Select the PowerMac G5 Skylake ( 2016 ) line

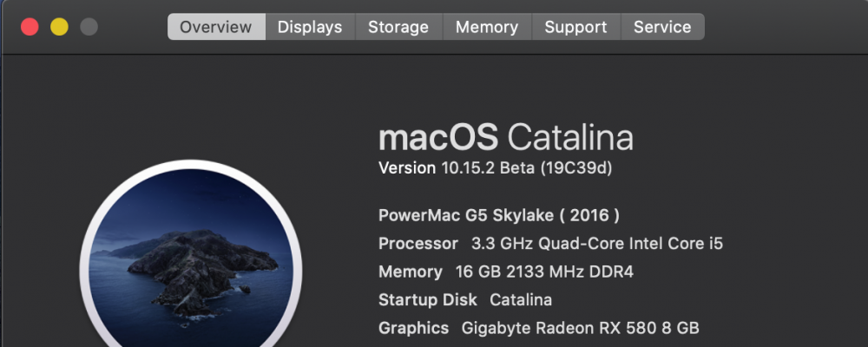(x=499, y=215)
